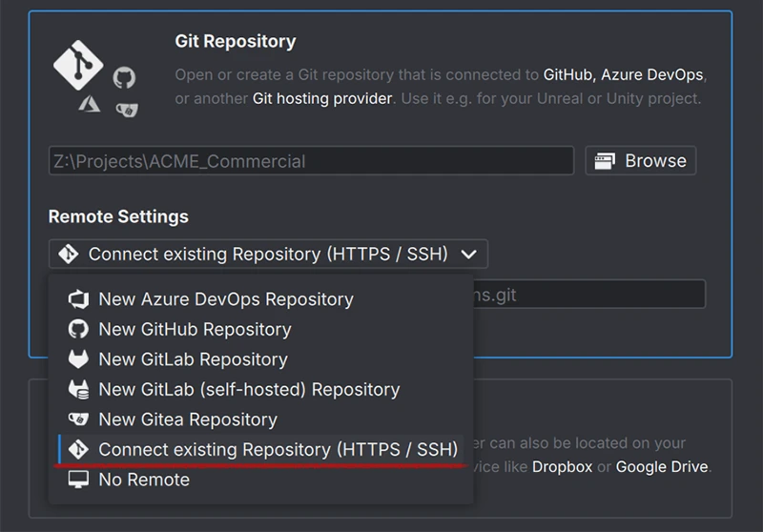Select highlighted Connect existing Repository list option
The image size is (763, 532).
[278, 449]
